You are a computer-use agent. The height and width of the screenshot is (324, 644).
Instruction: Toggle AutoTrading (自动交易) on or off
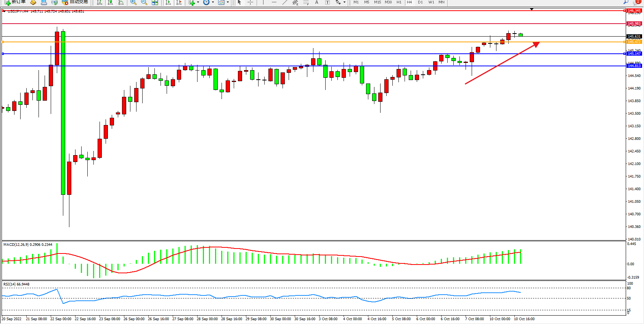[x=75, y=2]
